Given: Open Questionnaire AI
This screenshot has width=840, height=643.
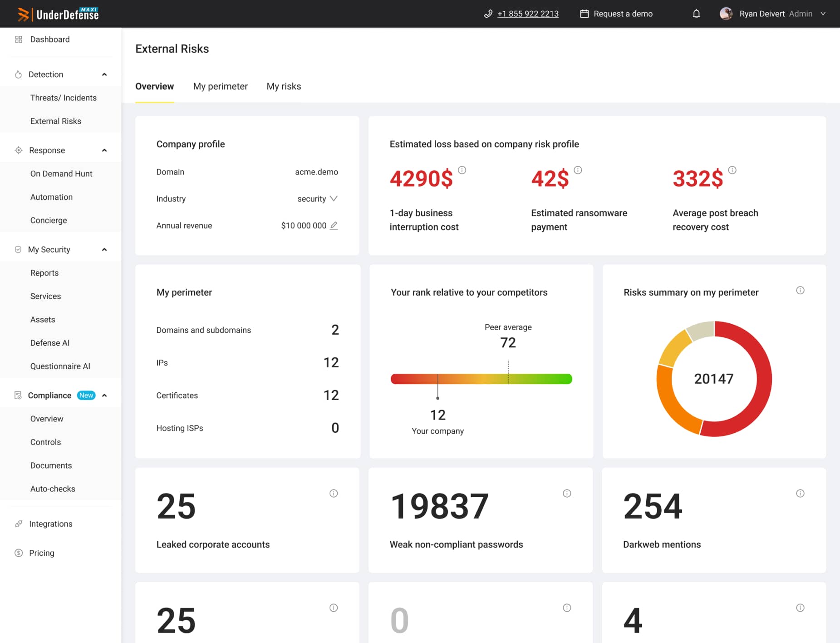Looking at the screenshot, I should pyautogui.click(x=61, y=366).
